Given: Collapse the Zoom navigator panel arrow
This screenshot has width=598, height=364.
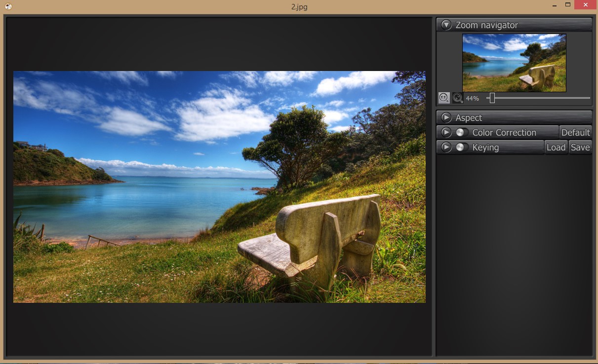Looking at the screenshot, I should 446,25.
